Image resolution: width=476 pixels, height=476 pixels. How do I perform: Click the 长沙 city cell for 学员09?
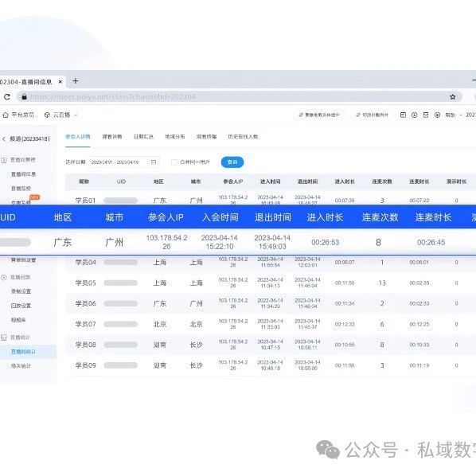pos(196,365)
